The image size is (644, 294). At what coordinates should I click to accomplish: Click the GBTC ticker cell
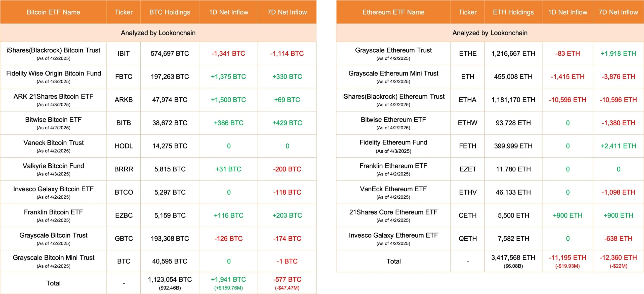124,238
